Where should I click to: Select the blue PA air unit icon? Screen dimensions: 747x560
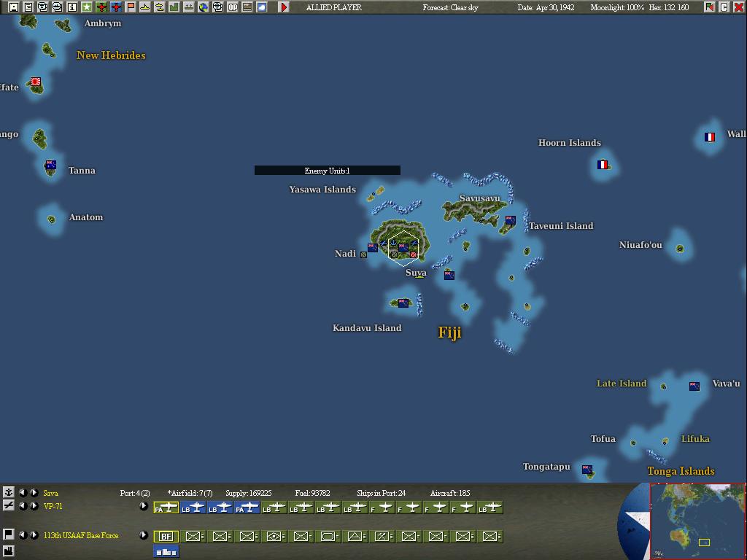247,508
